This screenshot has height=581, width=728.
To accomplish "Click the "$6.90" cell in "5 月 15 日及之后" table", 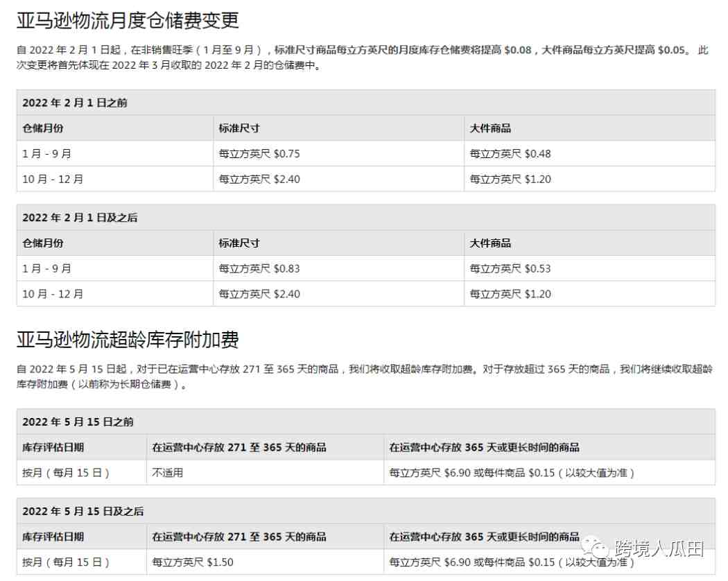I will coord(549,562).
